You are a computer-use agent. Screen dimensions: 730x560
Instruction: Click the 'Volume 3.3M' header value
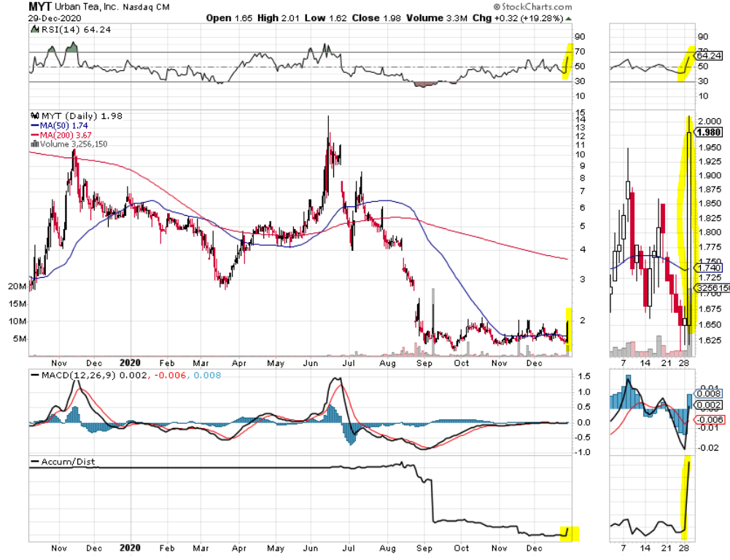point(437,18)
